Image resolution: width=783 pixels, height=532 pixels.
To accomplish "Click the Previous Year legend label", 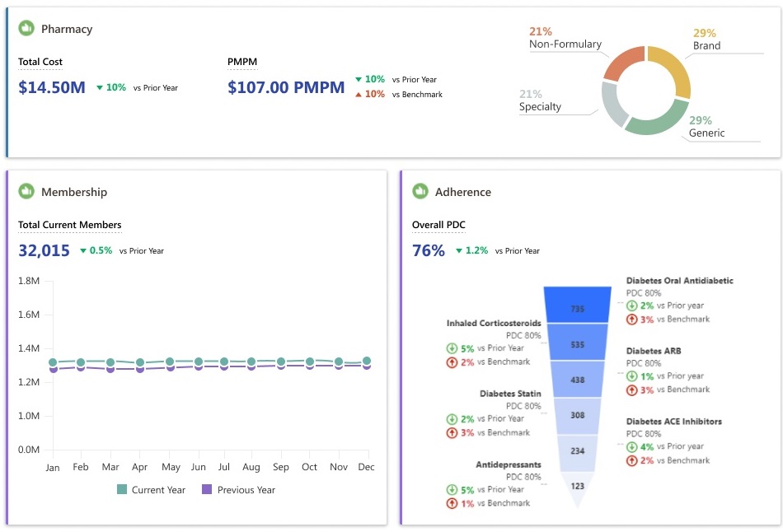I will (246, 490).
